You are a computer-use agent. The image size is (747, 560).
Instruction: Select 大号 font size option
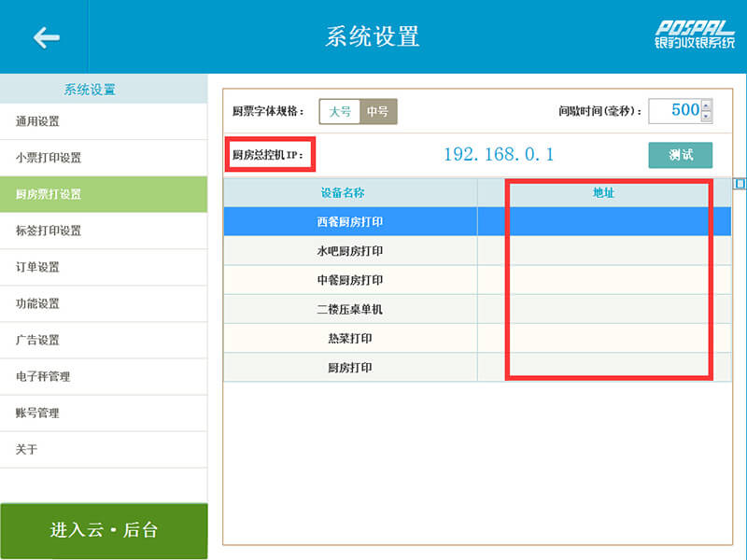tap(340, 111)
